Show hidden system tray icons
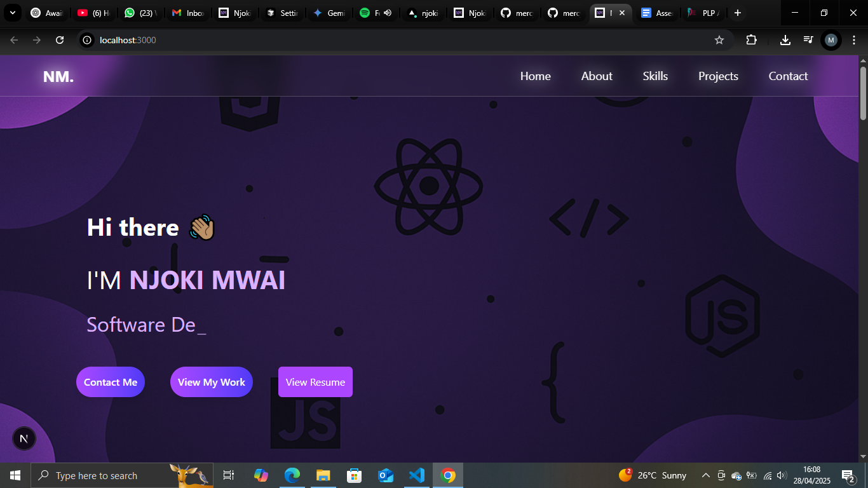The width and height of the screenshot is (868, 488). [705, 475]
